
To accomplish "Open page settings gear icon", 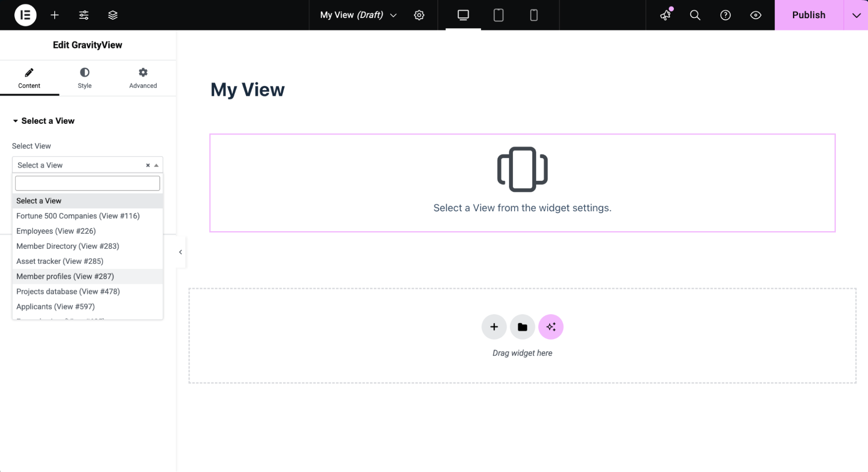I will click(x=419, y=15).
